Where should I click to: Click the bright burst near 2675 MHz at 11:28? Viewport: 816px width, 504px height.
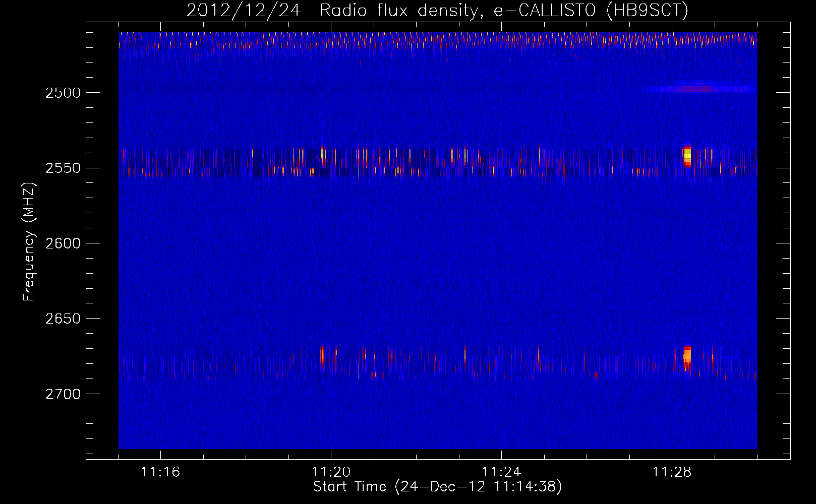point(687,357)
